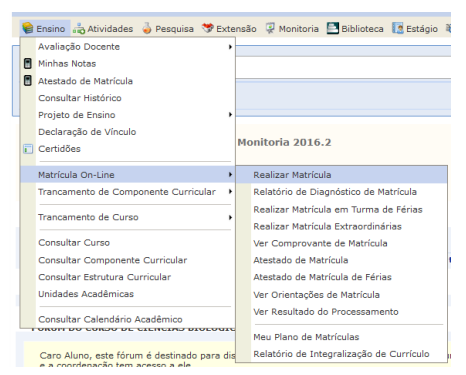Open Relatório de Integralização de Currículo
Image resolution: width=466 pixels, height=375 pixels.
pyautogui.click(x=341, y=354)
